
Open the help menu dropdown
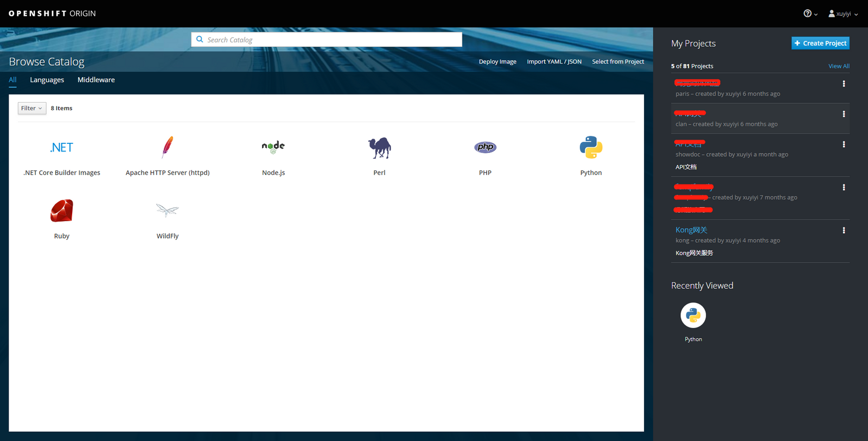coord(810,14)
